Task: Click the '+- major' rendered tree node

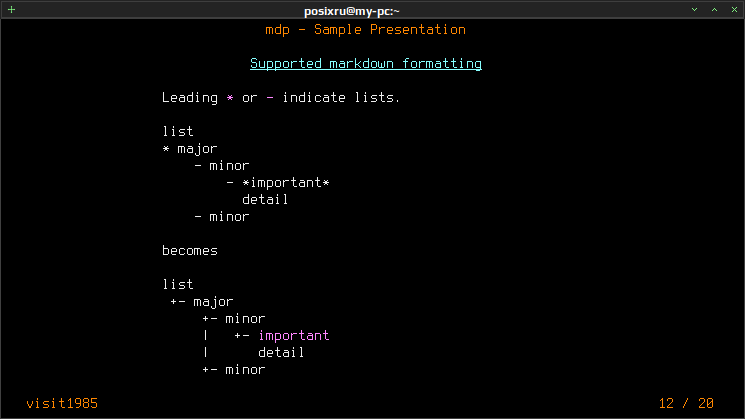Action: click(201, 302)
